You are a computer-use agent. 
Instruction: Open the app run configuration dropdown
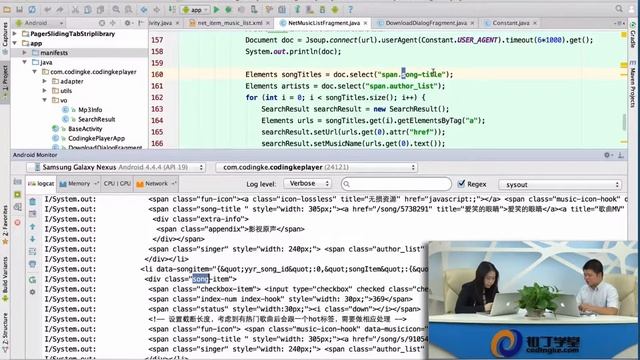pos(196,9)
